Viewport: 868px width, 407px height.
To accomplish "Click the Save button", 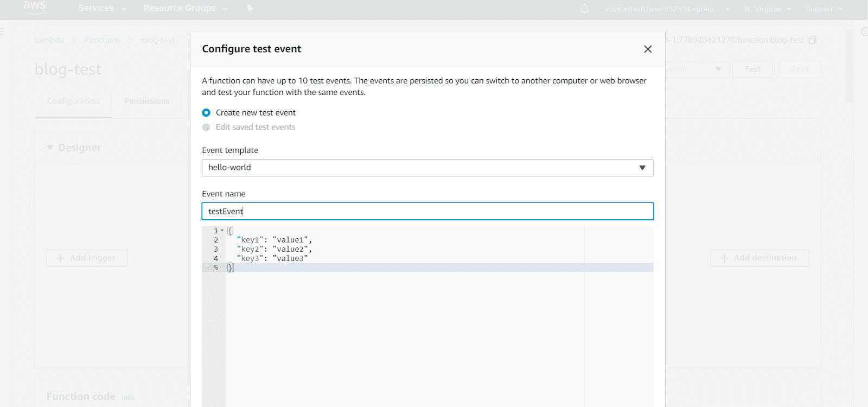I will tap(800, 69).
